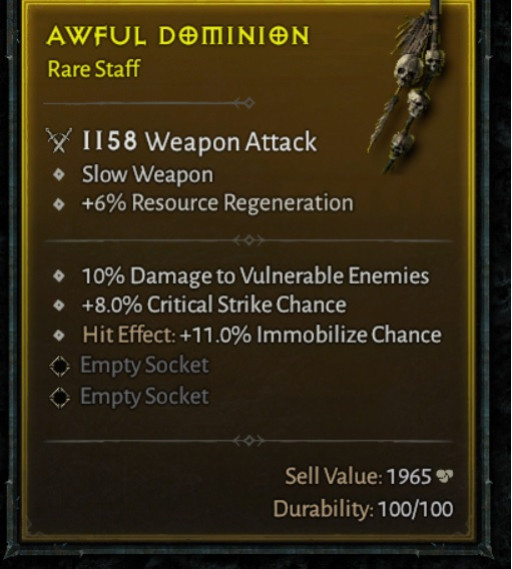Click the bullet beside Critical Strike Chance
Image resolution: width=512 pixels, height=569 pixels.
coord(59,305)
